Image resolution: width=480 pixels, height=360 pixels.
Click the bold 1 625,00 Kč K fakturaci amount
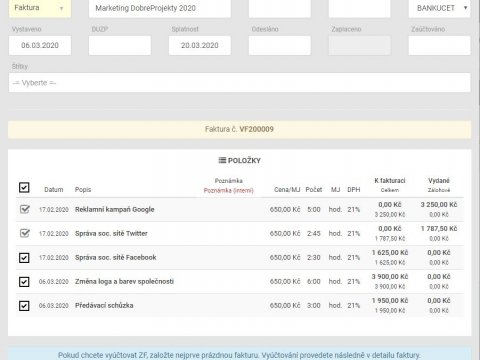click(390, 253)
